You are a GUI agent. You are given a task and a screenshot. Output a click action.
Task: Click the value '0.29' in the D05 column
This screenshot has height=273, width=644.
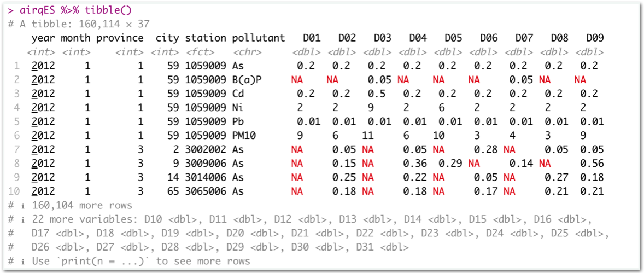450,164
